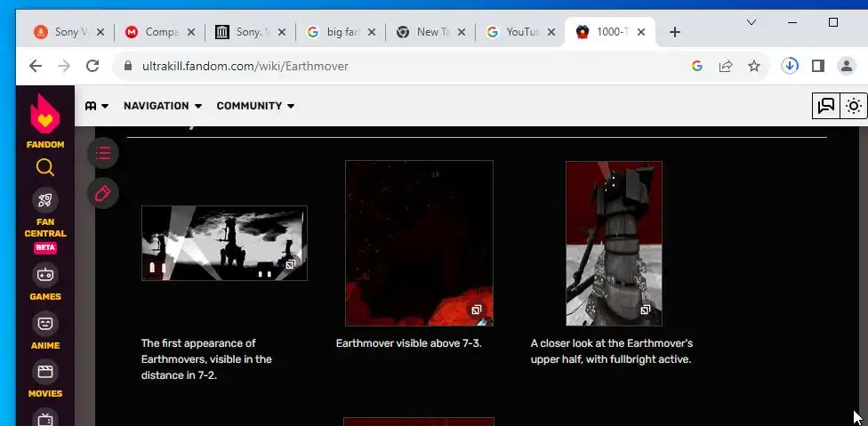Open the Earthmover upper half fullbright thumbnail
The width and height of the screenshot is (868, 426).
(x=614, y=243)
